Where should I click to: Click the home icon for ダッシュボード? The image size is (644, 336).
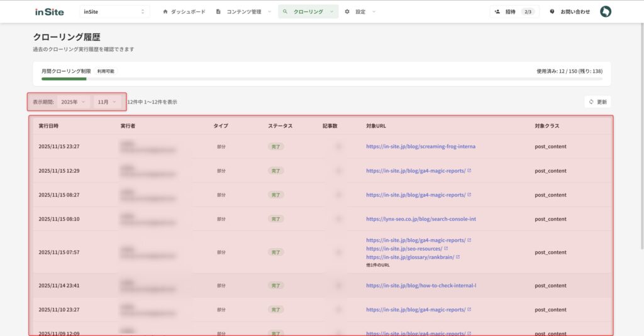165,11
